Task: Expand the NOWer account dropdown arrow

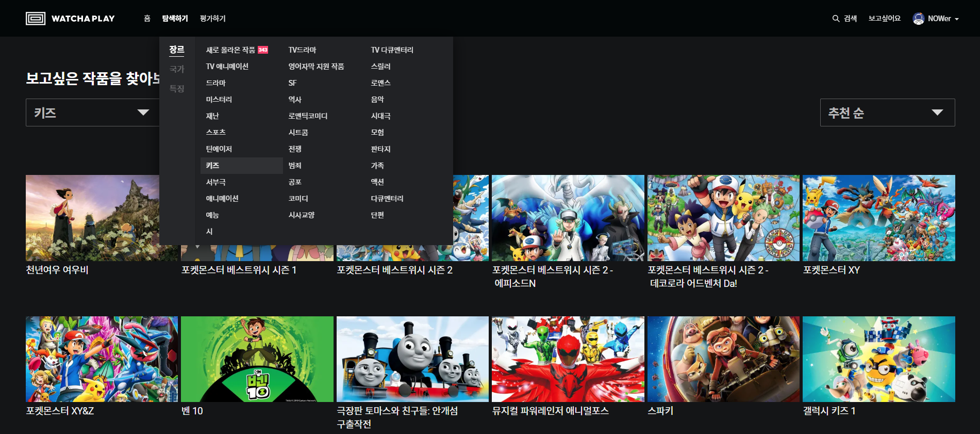Action: point(957,19)
